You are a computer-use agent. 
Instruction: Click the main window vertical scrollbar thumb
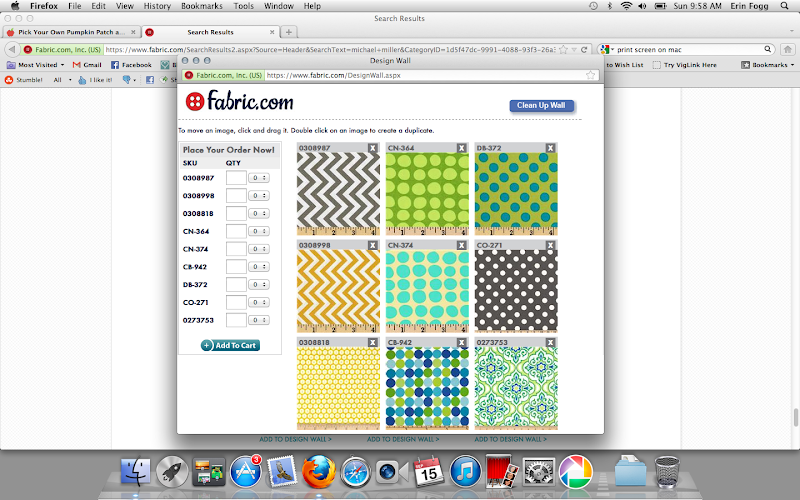pos(796,417)
